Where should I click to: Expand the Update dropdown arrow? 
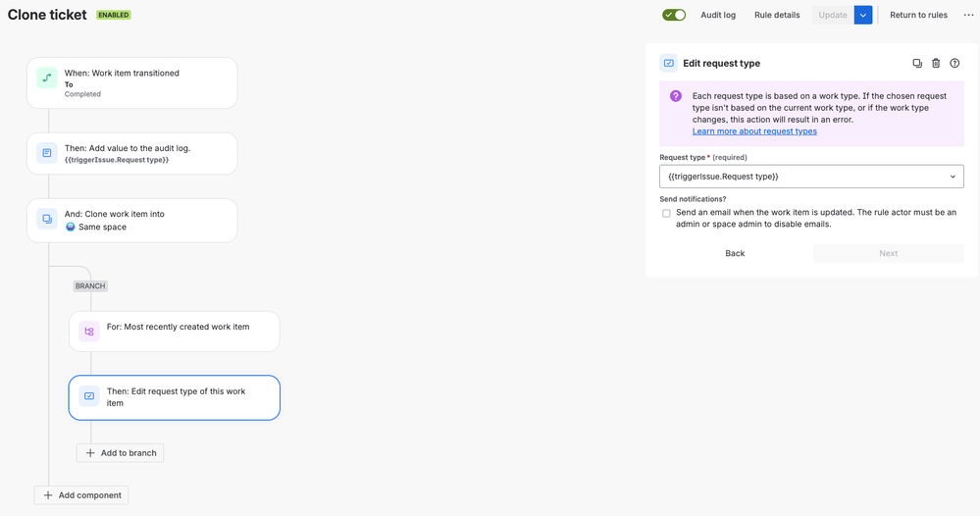[x=863, y=15]
